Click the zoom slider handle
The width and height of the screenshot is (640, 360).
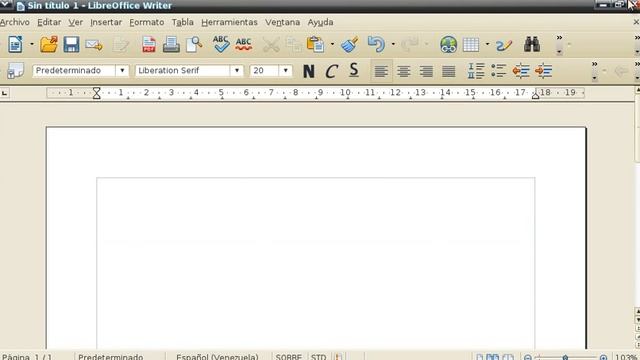pyautogui.click(x=565, y=358)
